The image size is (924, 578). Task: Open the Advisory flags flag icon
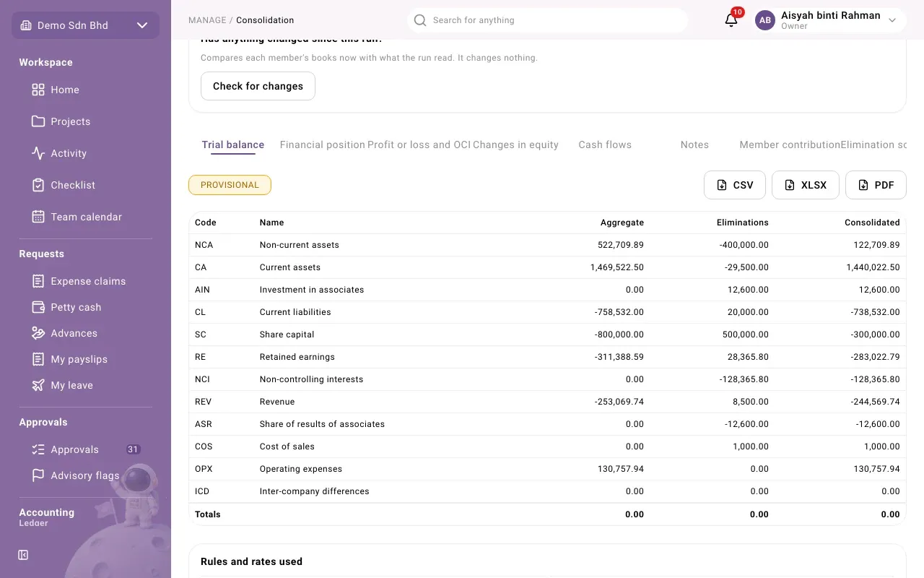[38, 475]
